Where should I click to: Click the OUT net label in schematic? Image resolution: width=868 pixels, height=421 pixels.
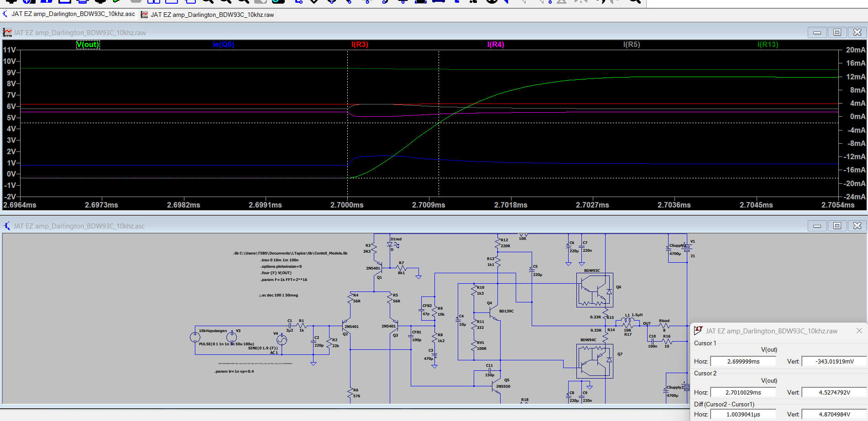pos(647,323)
